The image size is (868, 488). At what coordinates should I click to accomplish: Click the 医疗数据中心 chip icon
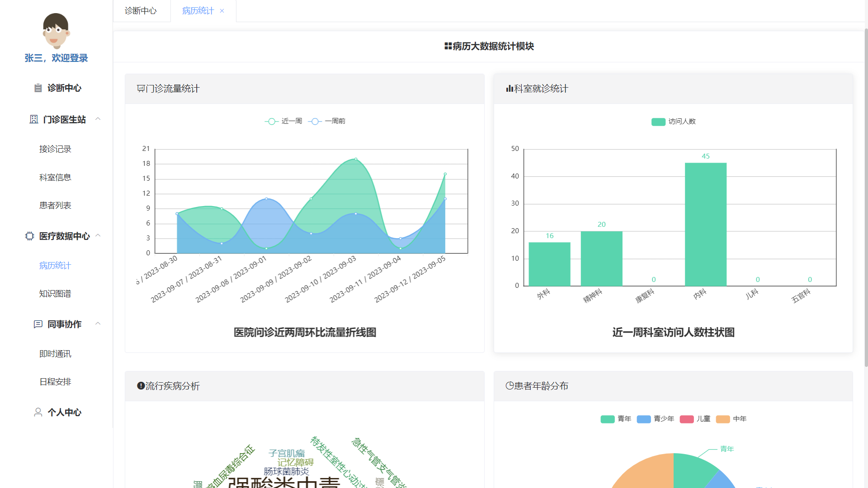(x=30, y=236)
